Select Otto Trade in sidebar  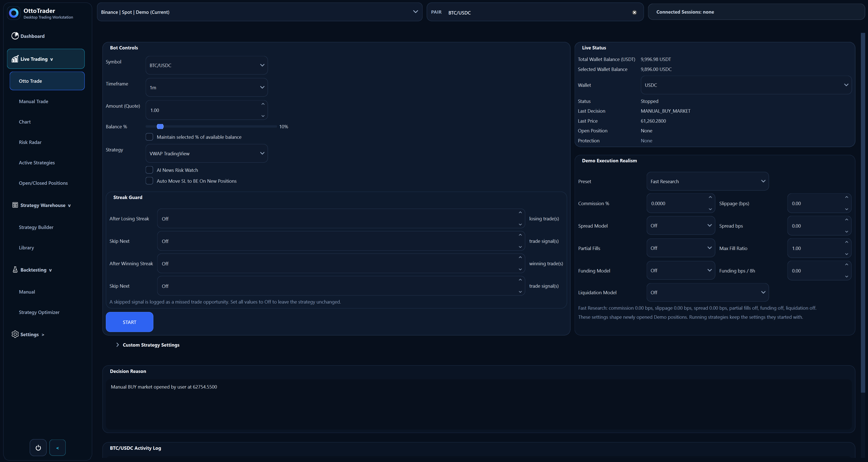click(x=47, y=81)
